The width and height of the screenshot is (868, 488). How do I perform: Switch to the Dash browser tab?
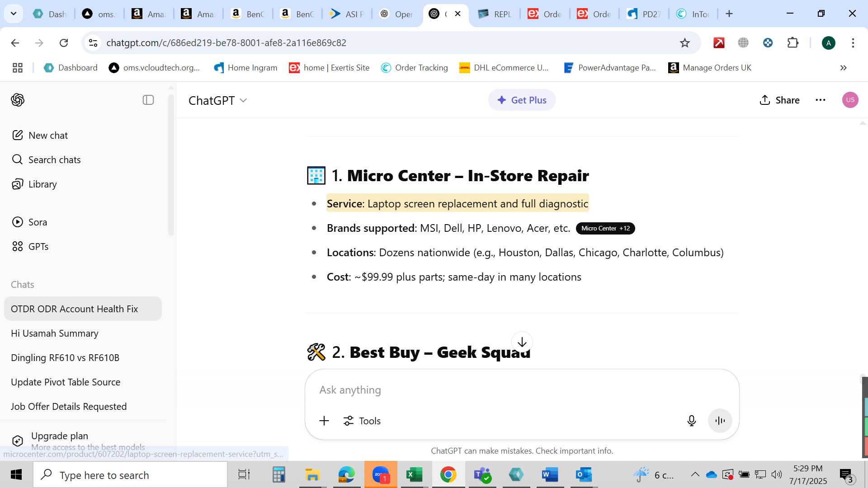click(50, 14)
